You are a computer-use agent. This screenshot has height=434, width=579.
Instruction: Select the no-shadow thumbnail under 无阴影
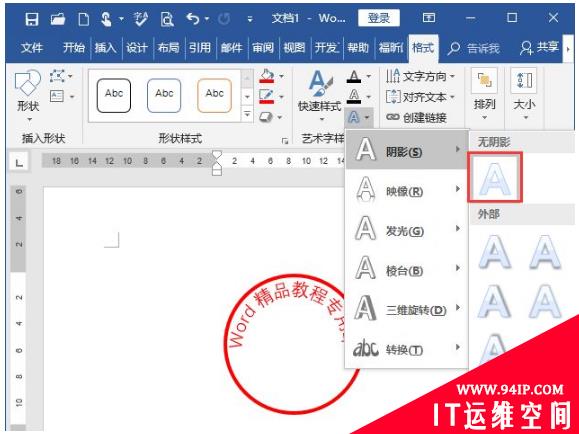coord(494,178)
